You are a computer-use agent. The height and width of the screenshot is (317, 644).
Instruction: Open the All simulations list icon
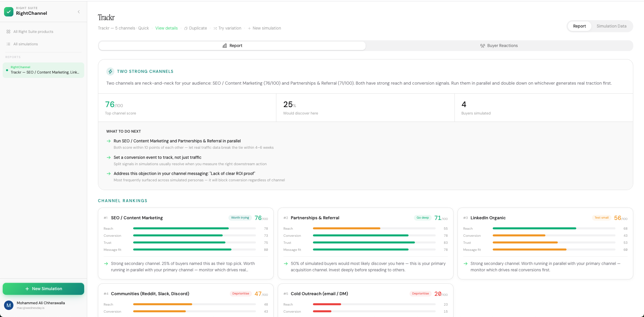coord(8,44)
